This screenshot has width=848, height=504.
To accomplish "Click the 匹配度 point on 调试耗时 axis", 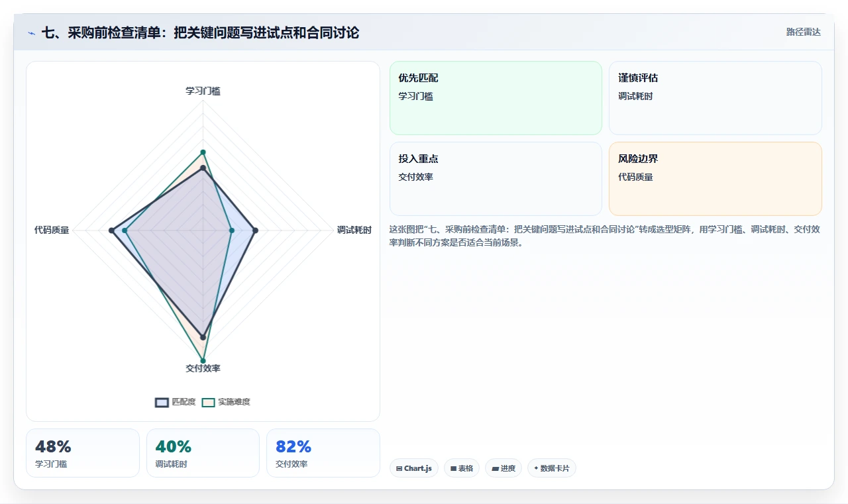I will pyautogui.click(x=255, y=230).
